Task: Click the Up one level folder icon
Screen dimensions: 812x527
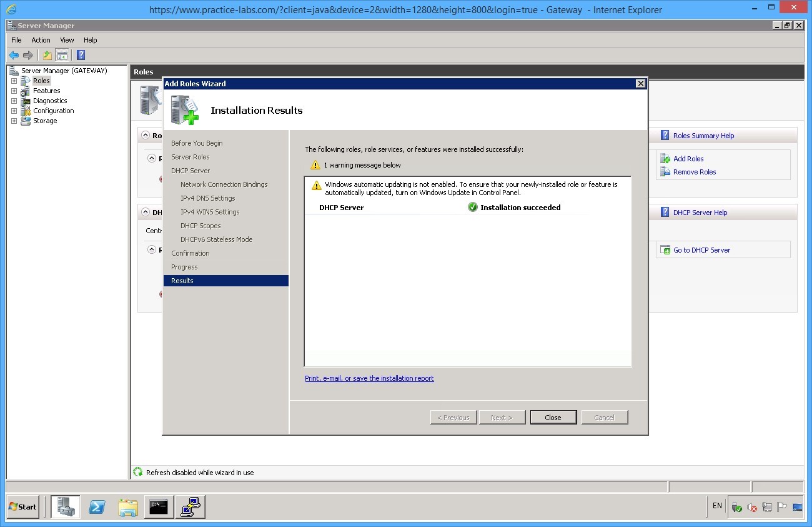Action: point(47,55)
